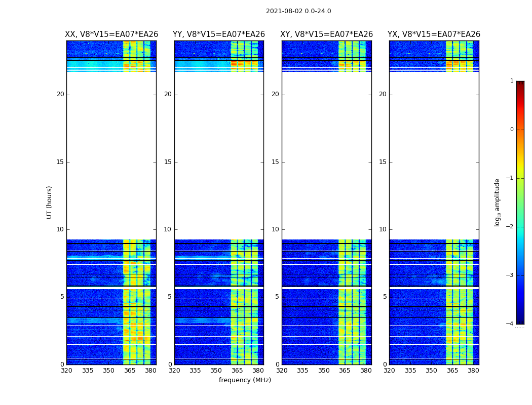Click the white gap near 5.6 hours in the XY panel
The width and height of the screenshot is (532, 405).
[x=326, y=288]
